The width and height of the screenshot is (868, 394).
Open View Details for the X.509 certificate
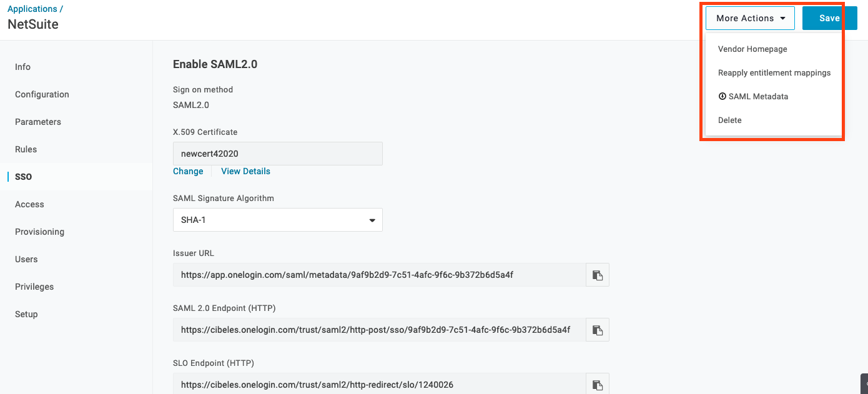pyautogui.click(x=245, y=171)
